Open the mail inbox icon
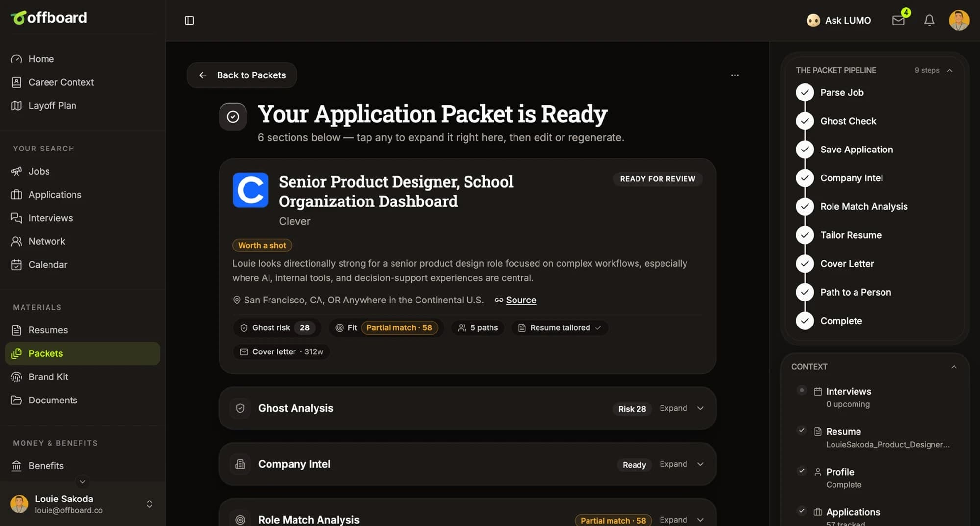The image size is (980, 526). [x=898, y=20]
